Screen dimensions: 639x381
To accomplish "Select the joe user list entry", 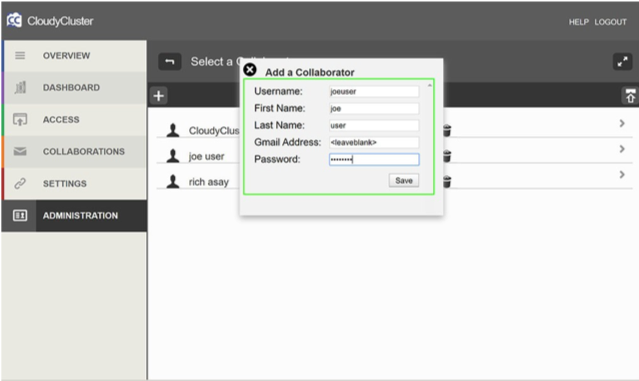I will pyautogui.click(x=207, y=156).
